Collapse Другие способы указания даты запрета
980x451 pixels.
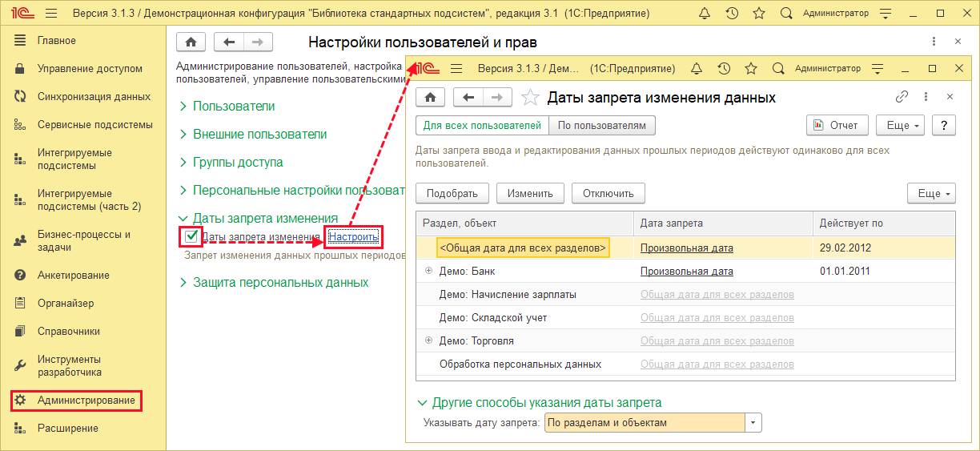point(540,403)
